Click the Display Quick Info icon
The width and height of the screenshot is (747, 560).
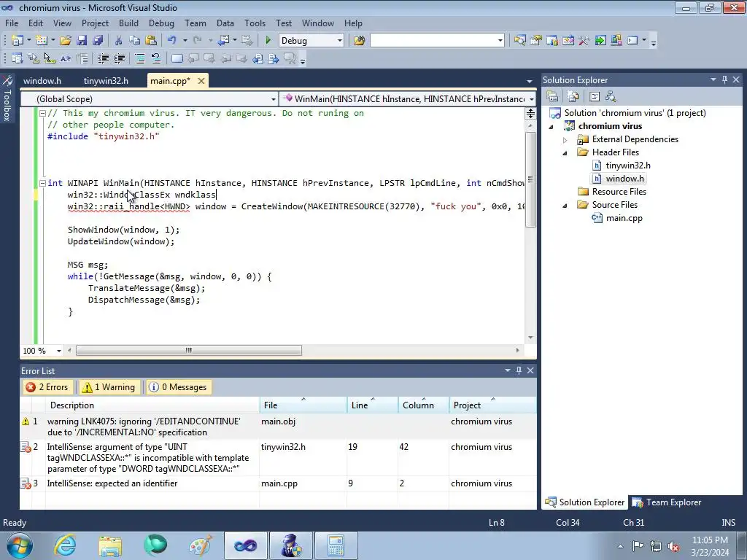point(50,58)
